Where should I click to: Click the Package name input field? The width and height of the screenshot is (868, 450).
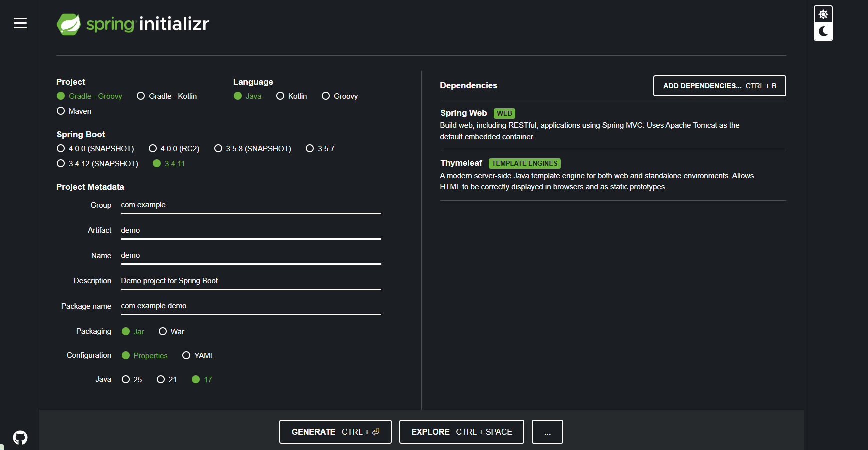(x=251, y=306)
